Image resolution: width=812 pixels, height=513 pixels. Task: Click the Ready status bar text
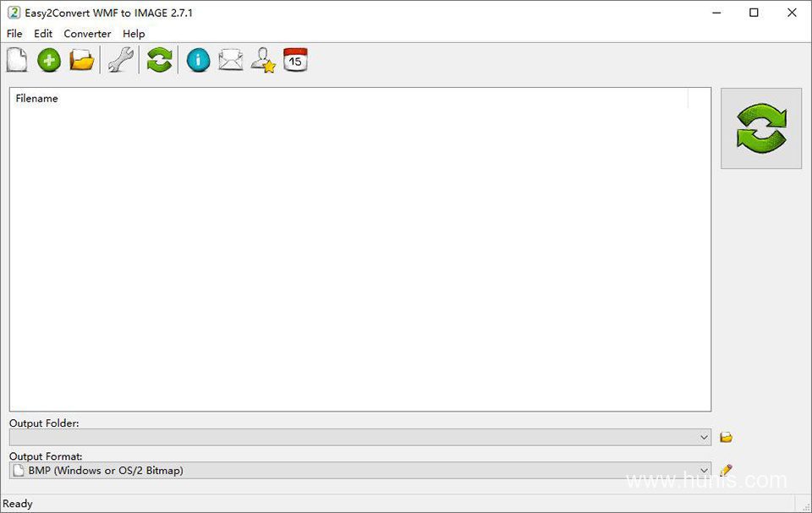click(x=18, y=504)
